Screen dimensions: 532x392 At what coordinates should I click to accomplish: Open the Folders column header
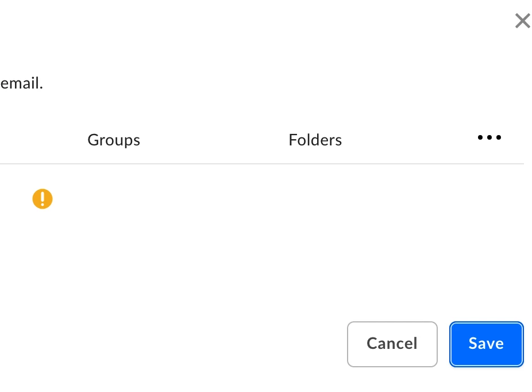[315, 140]
